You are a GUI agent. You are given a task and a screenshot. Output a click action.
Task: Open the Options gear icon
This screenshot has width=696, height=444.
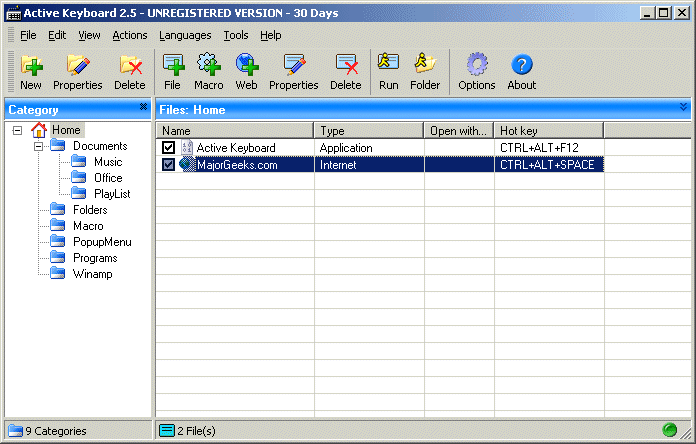coord(477,64)
